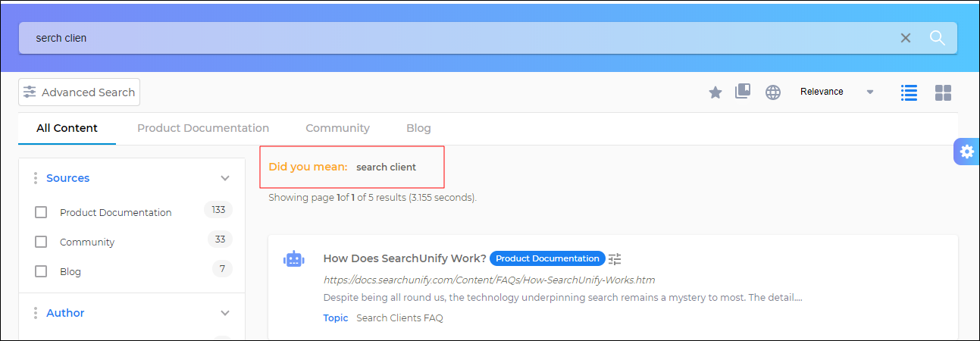Open the blue settings gear
980x341 pixels.
tap(966, 152)
